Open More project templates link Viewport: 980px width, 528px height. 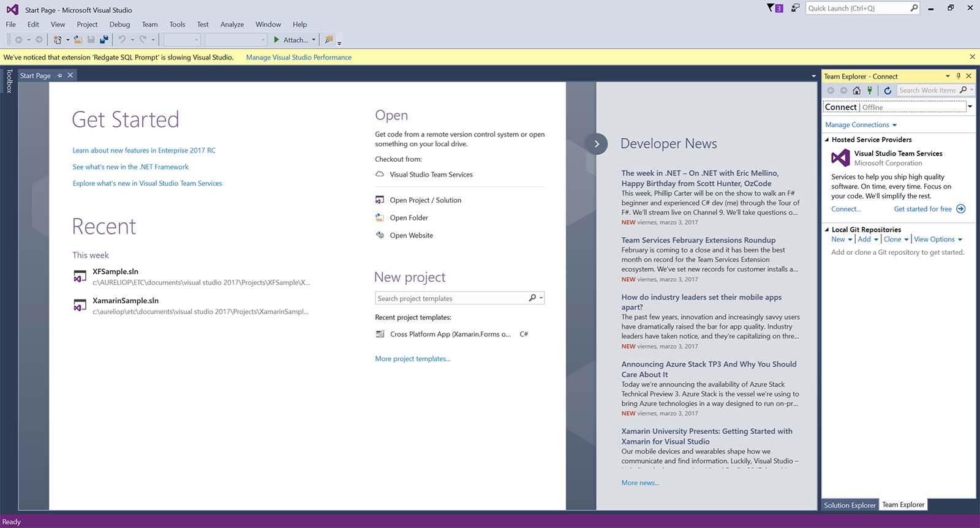click(x=413, y=359)
